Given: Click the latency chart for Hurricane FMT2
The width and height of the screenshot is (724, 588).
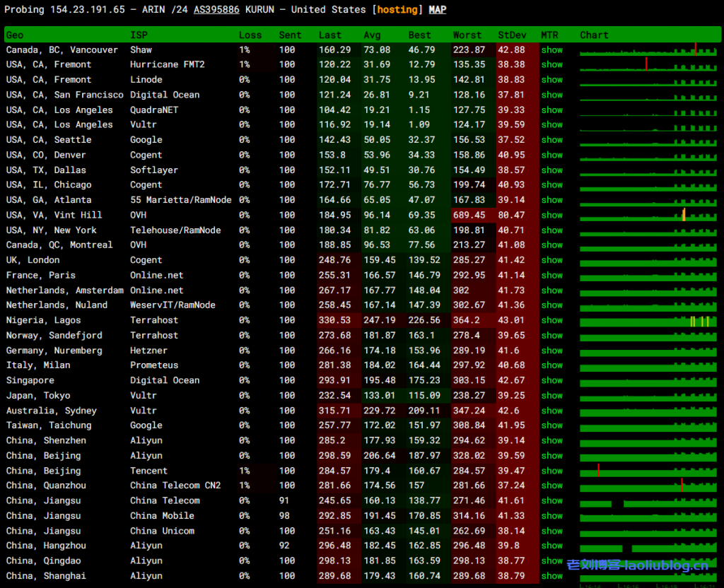Looking at the screenshot, I should click(648, 65).
